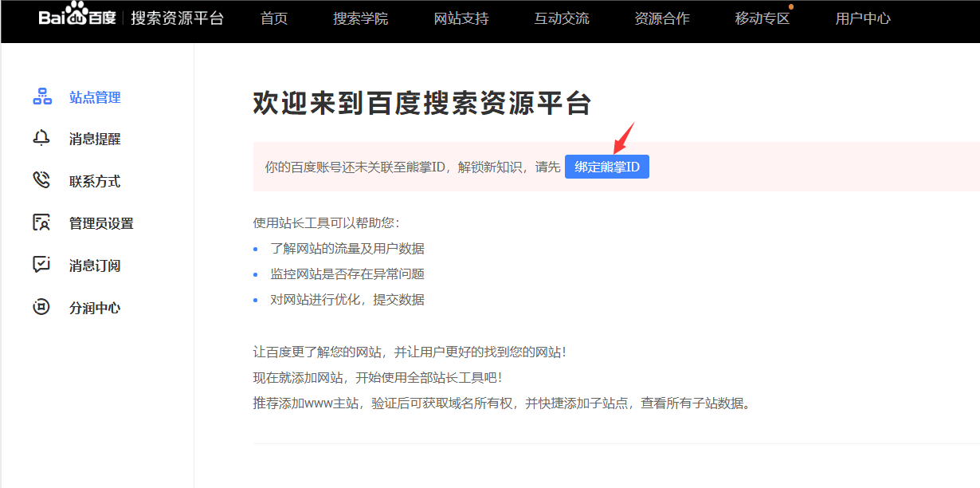The height and width of the screenshot is (488, 980).
Task: Open the 首页 home menu item
Action: coord(273,18)
